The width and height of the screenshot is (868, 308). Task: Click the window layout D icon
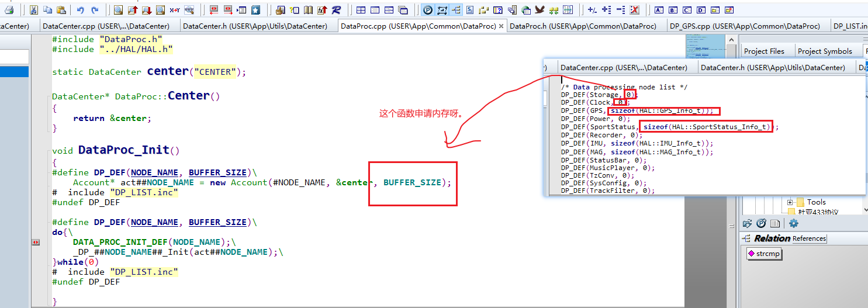coord(701,10)
